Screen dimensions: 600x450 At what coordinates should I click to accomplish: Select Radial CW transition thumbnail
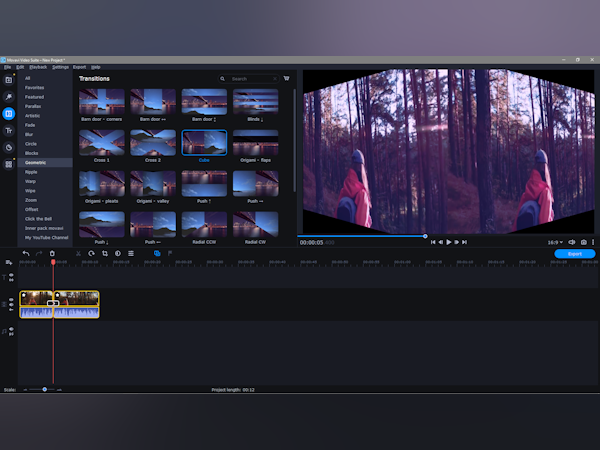255,224
